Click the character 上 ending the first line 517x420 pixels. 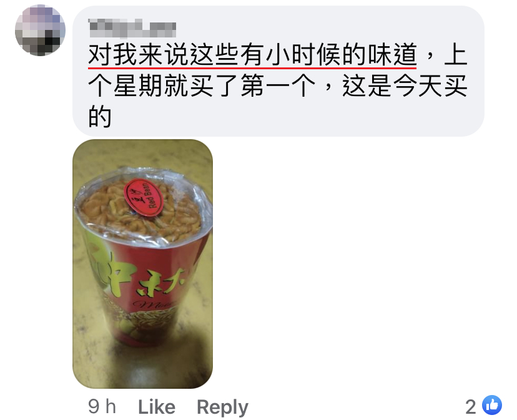(x=456, y=55)
